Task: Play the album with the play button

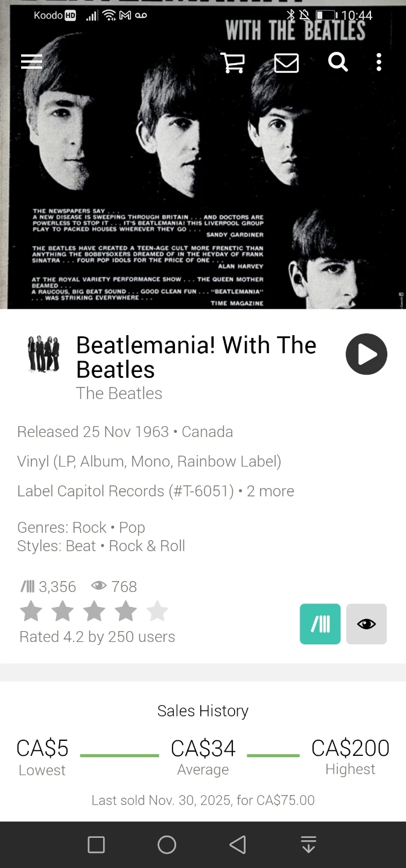Action: pyautogui.click(x=366, y=354)
